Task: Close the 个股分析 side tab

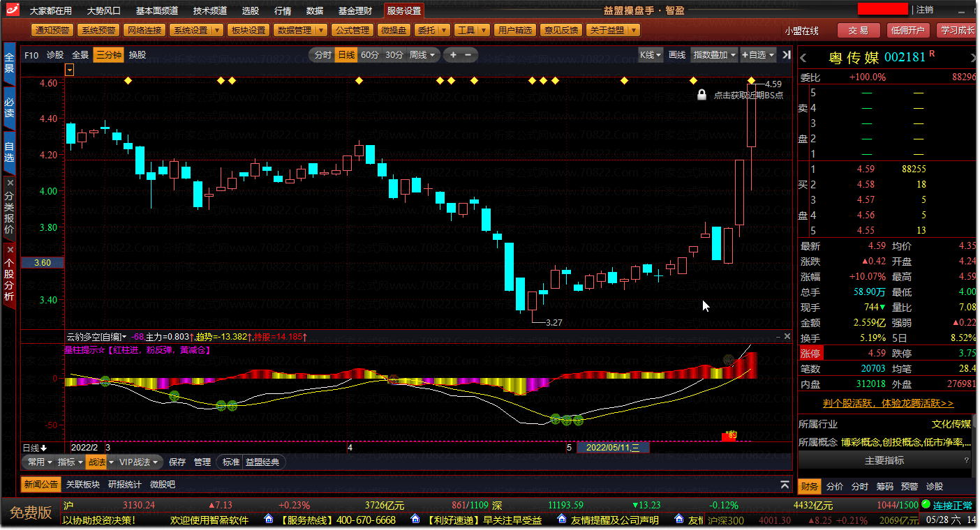Action: point(10,249)
